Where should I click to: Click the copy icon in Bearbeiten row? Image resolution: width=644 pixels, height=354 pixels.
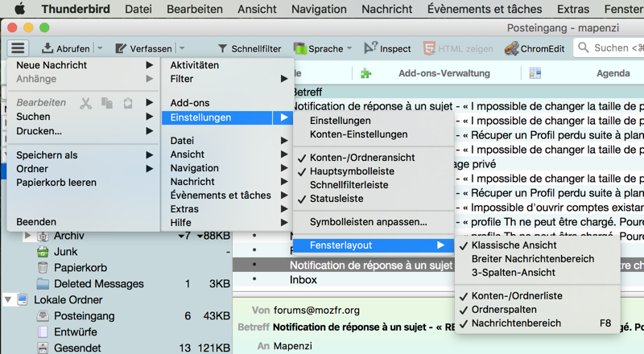[x=107, y=103]
